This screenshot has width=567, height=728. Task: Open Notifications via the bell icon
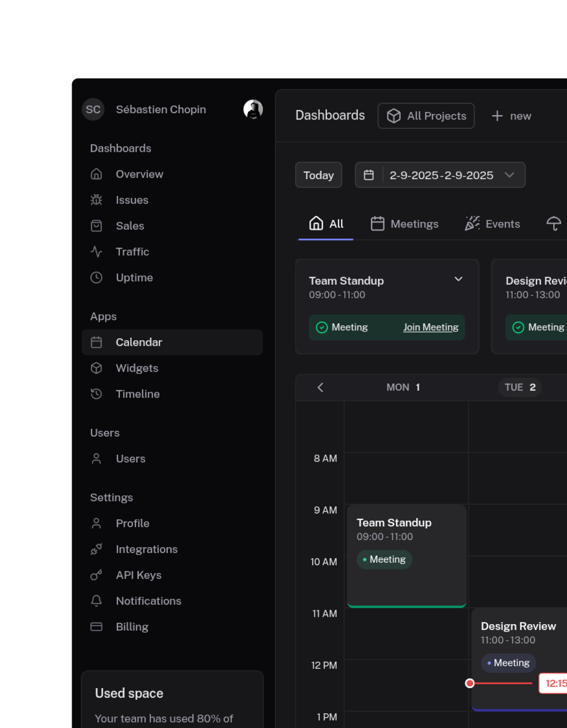pos(96,601)
